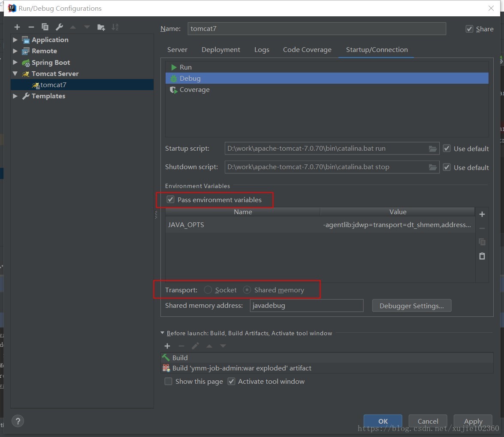This screenshot has width=504, height=437.
Task: Enable Show this page checkbox
Action: (168, 381)
